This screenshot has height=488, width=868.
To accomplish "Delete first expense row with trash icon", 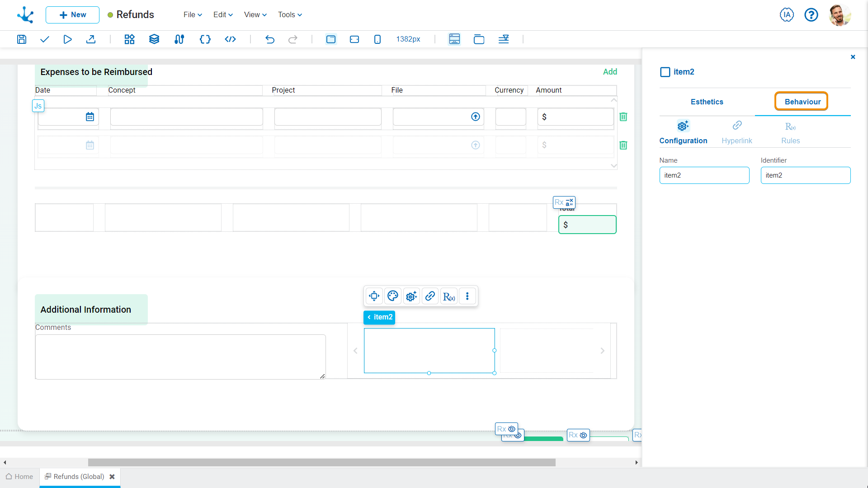I will click(x=623, y=117).
